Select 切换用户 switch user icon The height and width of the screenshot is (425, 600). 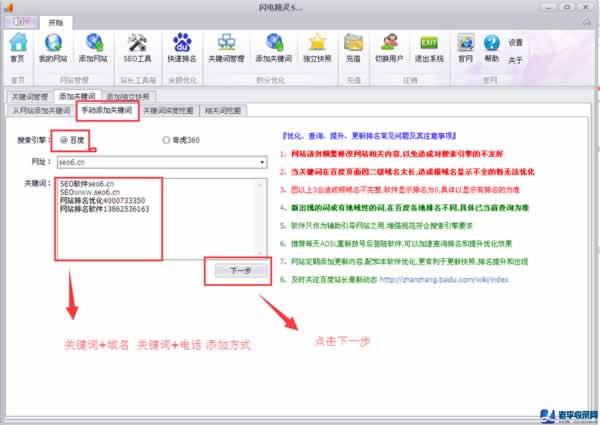(389, 47)
